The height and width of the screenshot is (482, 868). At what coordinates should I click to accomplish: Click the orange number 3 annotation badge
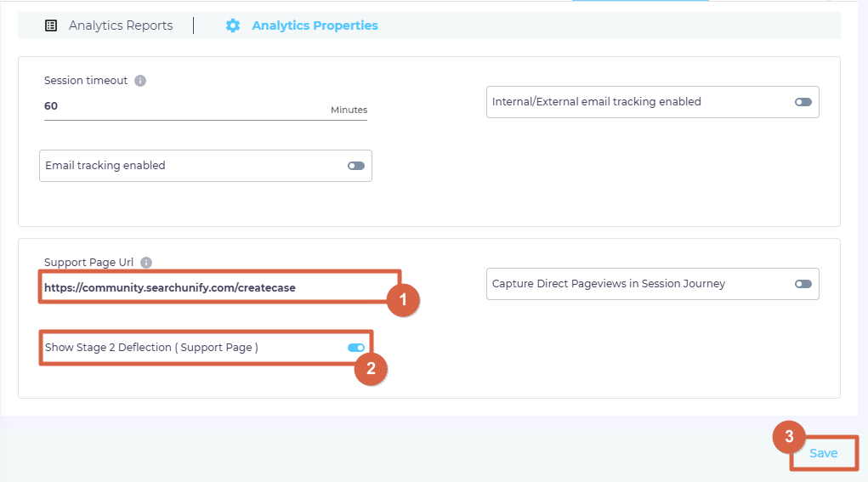pyautogui.click(x=789, y=437)
